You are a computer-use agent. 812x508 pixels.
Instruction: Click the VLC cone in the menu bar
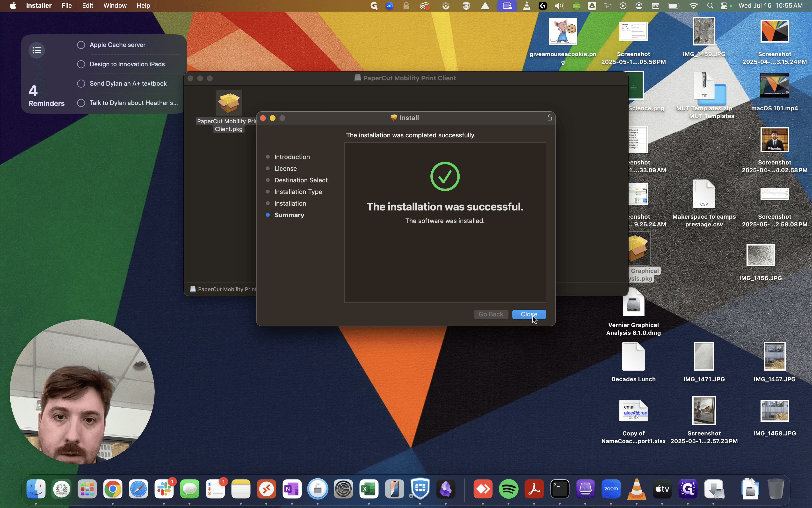527,6
